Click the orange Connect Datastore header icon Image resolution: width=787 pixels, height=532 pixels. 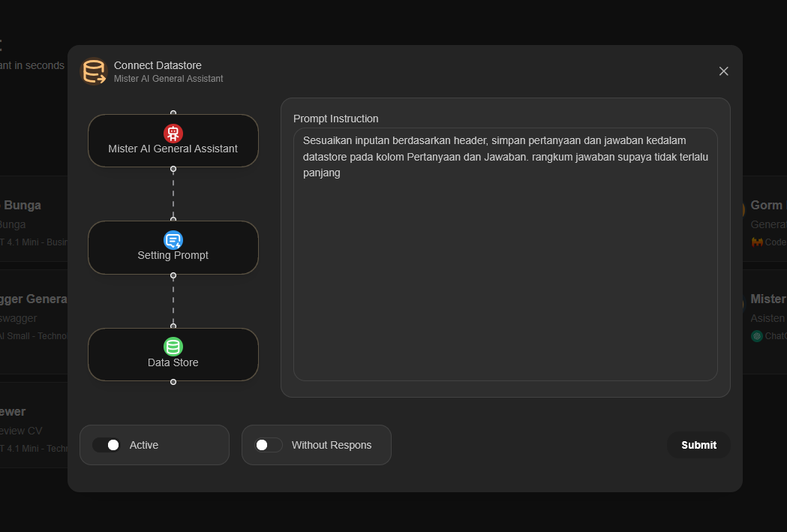[x=94, y=72]
